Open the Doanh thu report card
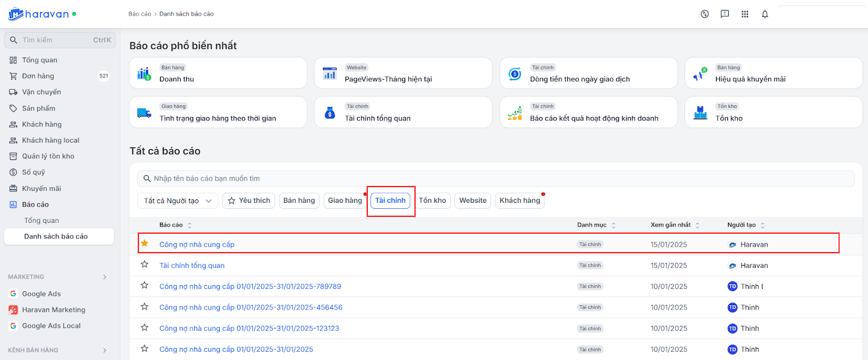 (x=218, y=73)
